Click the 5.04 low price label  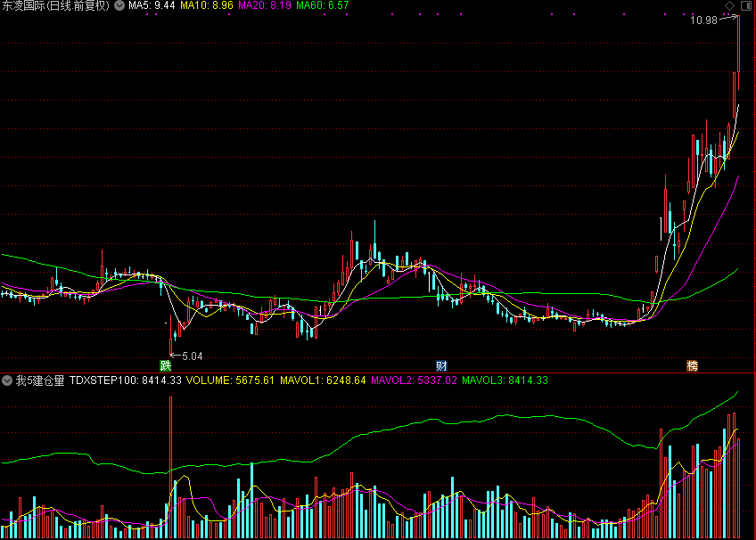(x=193, y=356)
